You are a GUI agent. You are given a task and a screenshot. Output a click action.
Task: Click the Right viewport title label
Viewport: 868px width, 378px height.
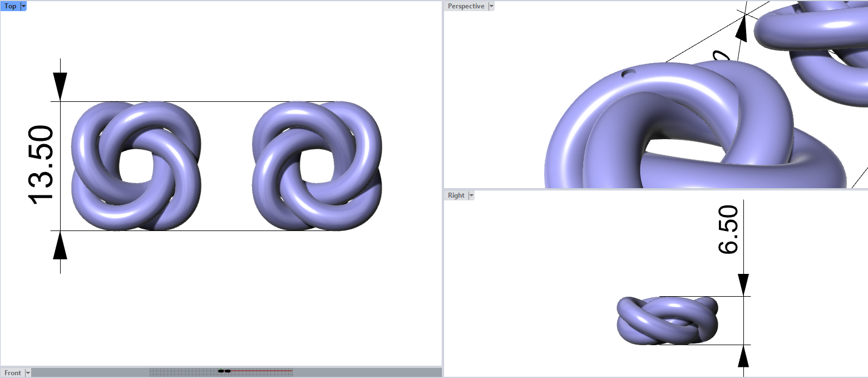coord(456,195)
